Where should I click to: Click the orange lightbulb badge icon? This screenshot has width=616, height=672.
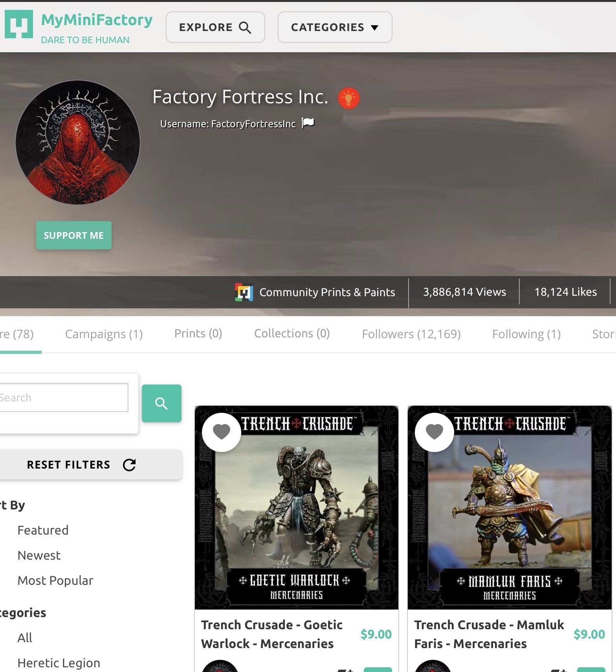(x=349, y=98)
